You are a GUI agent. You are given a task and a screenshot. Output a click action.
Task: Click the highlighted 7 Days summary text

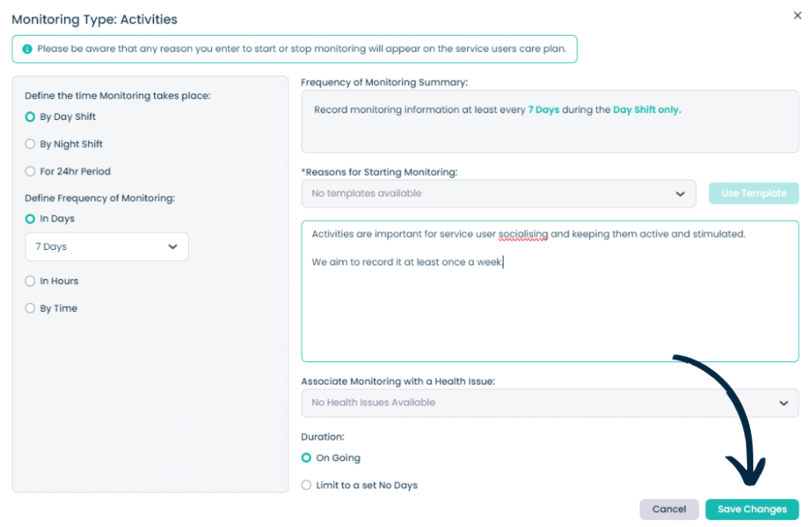point(543,110)
